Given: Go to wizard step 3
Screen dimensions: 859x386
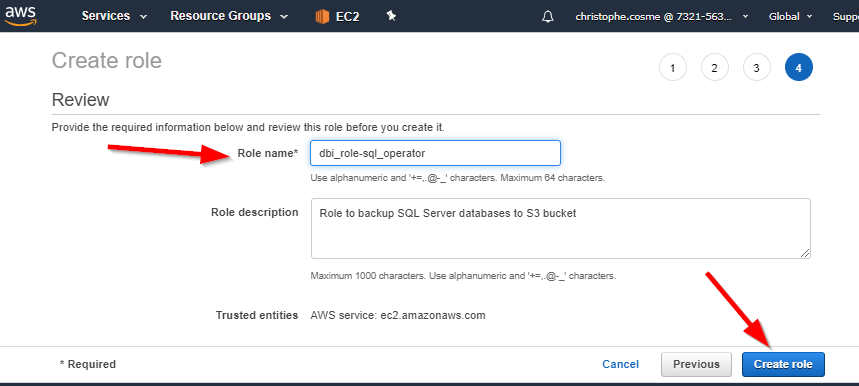Looking at the screenshot, I should tap(757, 68).
